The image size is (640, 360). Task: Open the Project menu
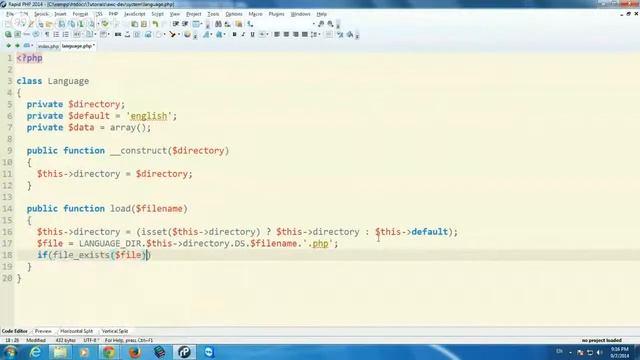click(193, 14)
